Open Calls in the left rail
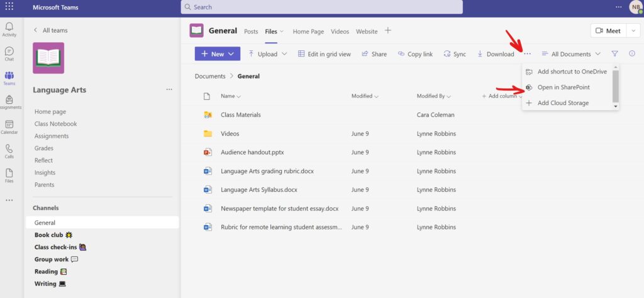Image resolution: width=644 pixels, height=298 pixels. pos(9,151)
